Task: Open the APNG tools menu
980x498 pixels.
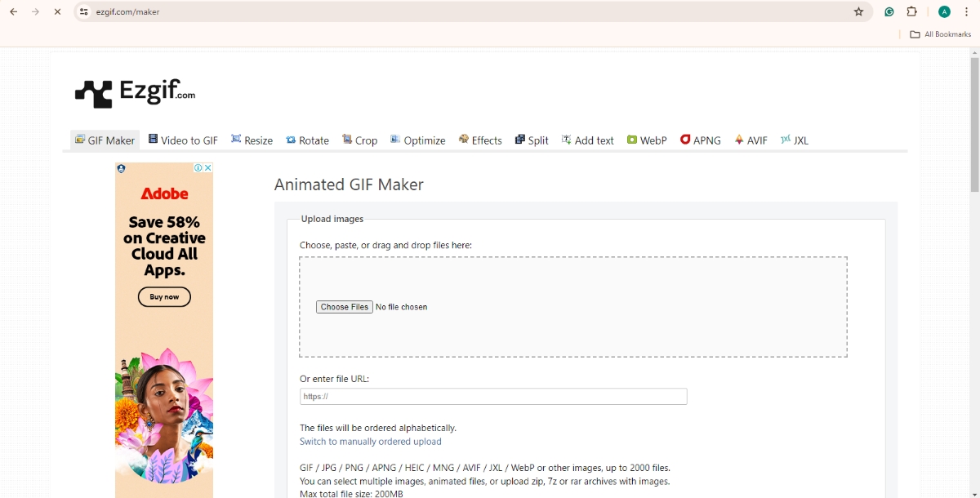Action: [701, 140]
